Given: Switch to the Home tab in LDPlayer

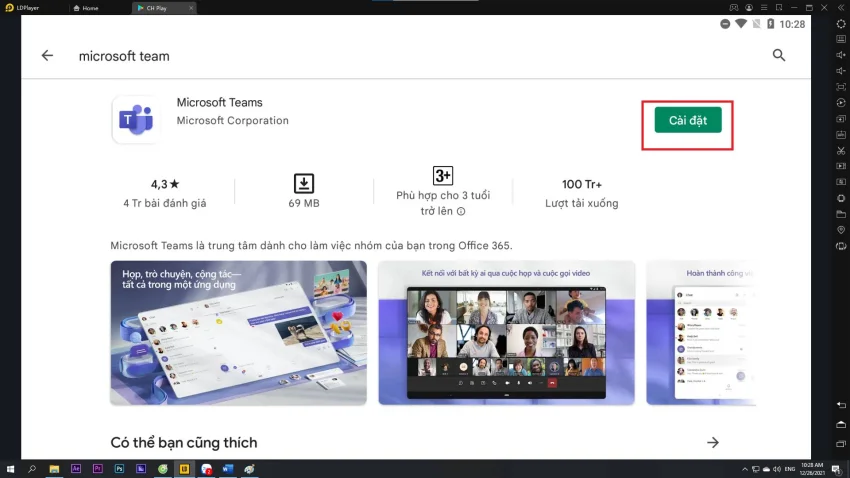Looking at the screenshot, I should click(x=86, y=8).
